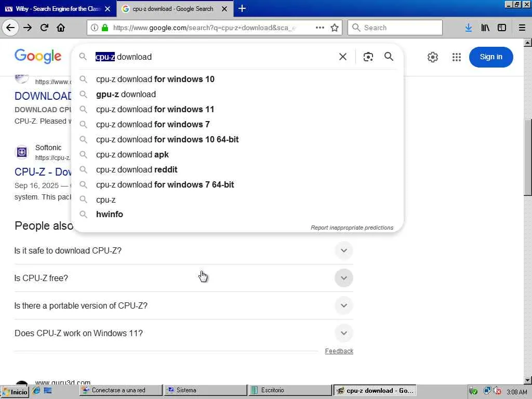Show site information icon in address bar
This screenshot has width=532, height=399.
[x=95, y=28]
